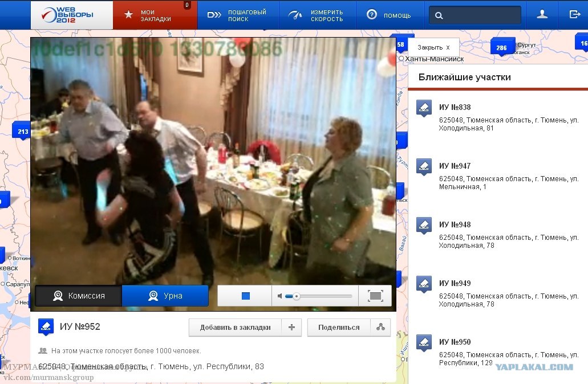Screen dimensions: 588x384
Task: Adjust the volume slider handle
Action: click(296, 296)
